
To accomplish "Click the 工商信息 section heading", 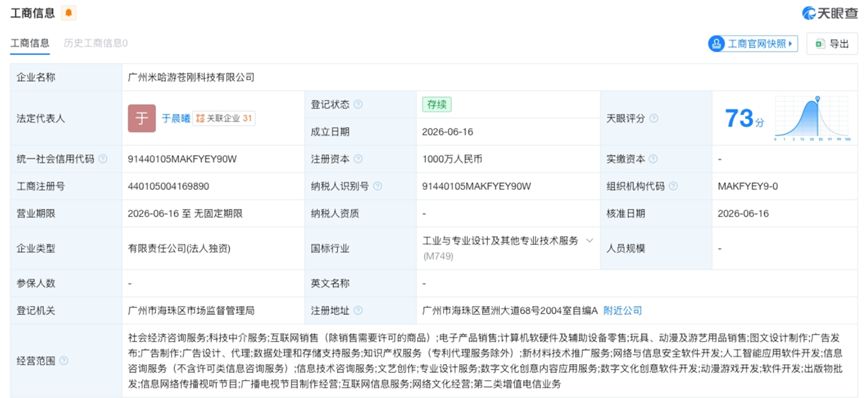I will pos(33,13).
